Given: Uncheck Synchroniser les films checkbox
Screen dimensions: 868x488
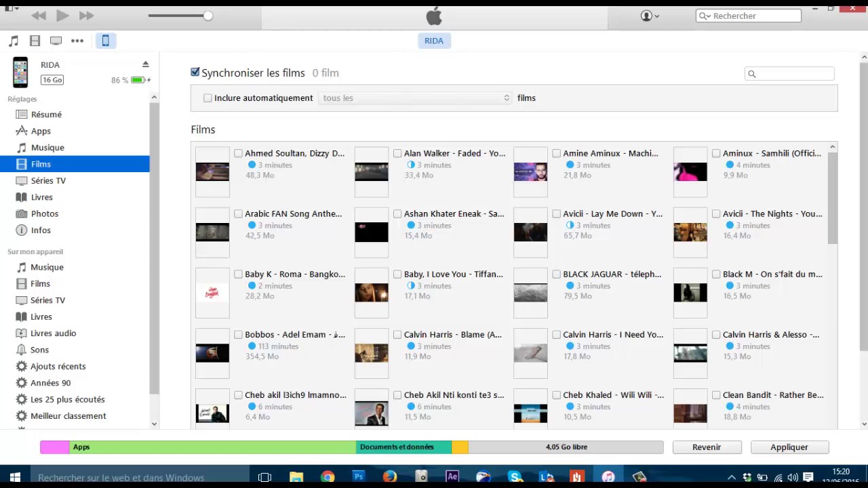Looking at the screenshot, I should pyautogui.click(x=195, y=72).
